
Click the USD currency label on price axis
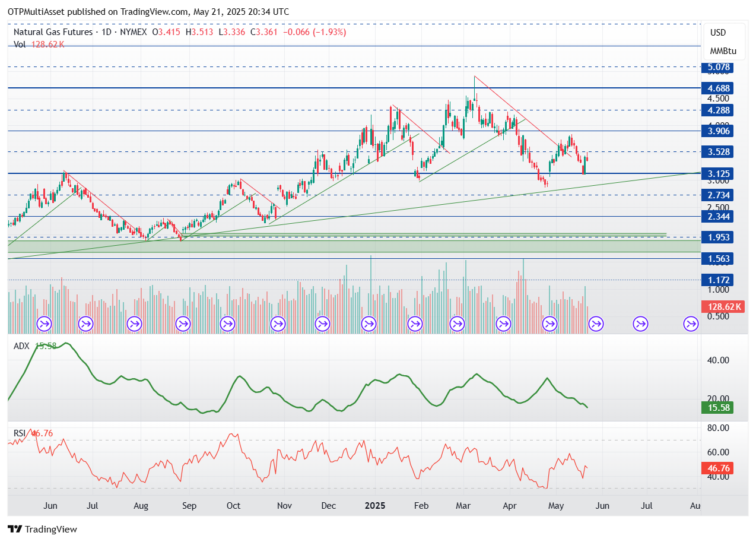tap(718, 33)
